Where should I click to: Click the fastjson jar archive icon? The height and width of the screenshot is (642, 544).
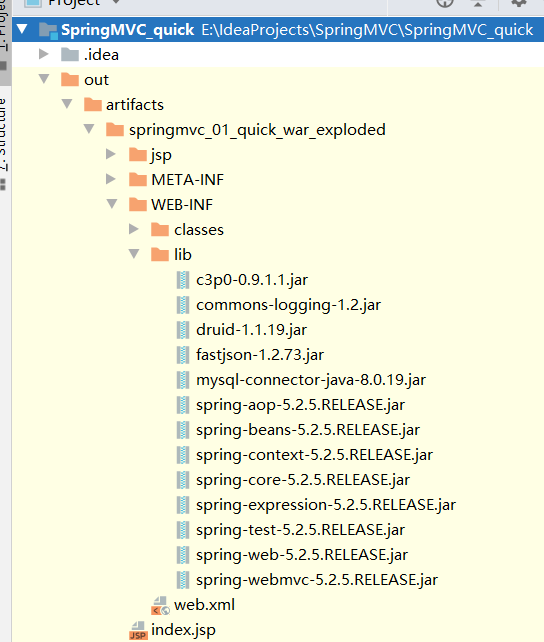click(183, 355)
